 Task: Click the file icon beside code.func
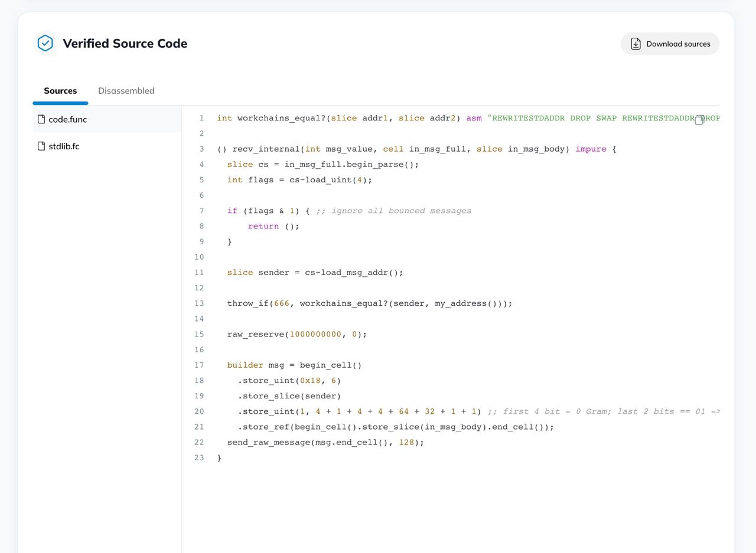pyautogui.click(x=41, y=119)
